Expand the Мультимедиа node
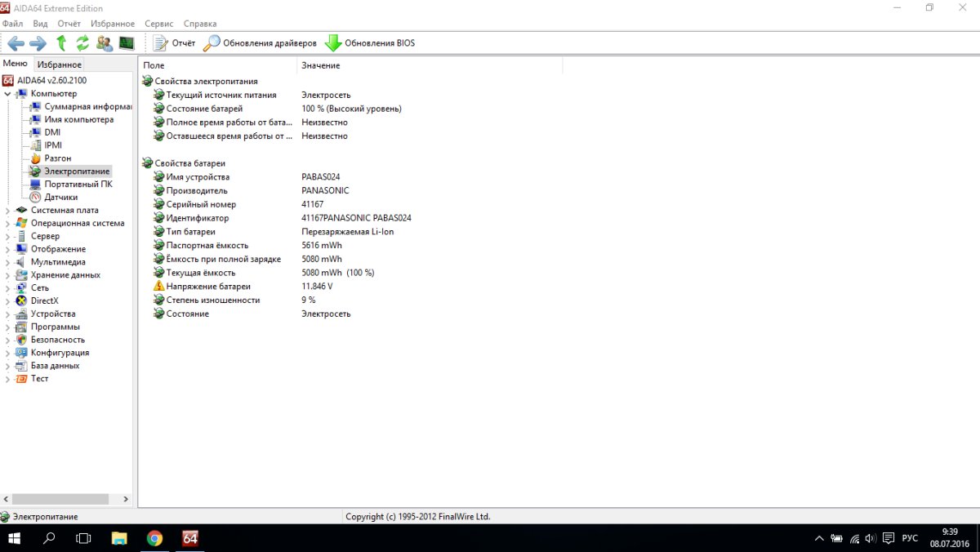Image resolution: width=980 pixels, height=552 pixels. (7, 262)
